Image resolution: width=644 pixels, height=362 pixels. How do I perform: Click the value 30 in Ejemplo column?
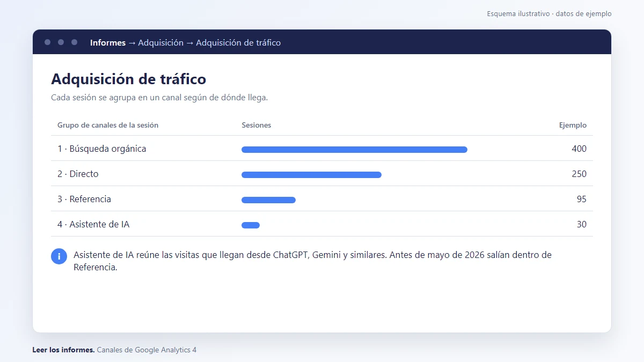point(582,224)
